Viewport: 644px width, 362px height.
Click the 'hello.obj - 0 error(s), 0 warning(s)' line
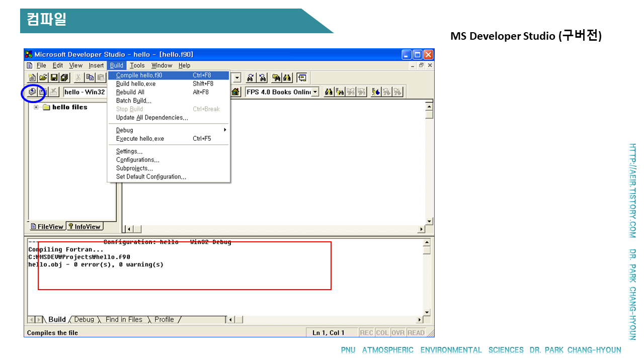pos(96,264)
